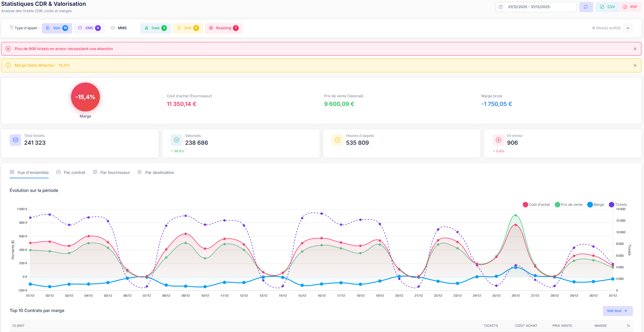Disable the SMS filter chip

coord(89,28)
